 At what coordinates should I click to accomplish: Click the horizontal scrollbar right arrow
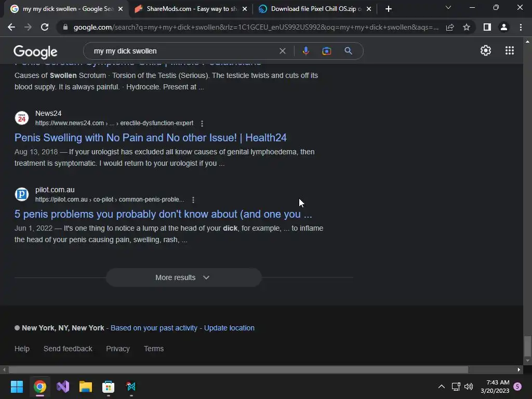click(x=519, y=369)
